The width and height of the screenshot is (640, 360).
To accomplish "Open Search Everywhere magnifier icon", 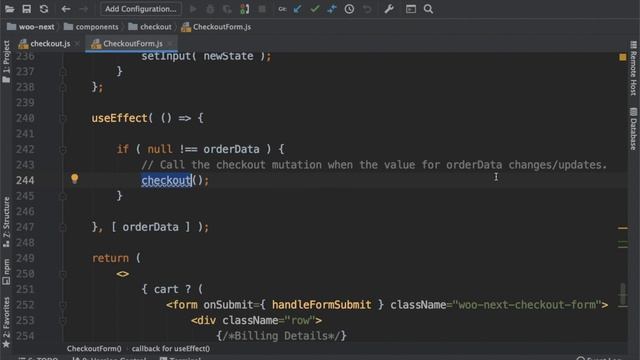I will point(428,9).
